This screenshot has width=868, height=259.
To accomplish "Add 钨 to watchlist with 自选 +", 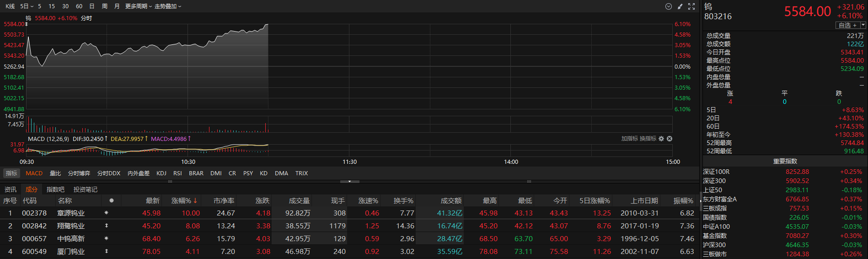I will pos(847,25).
